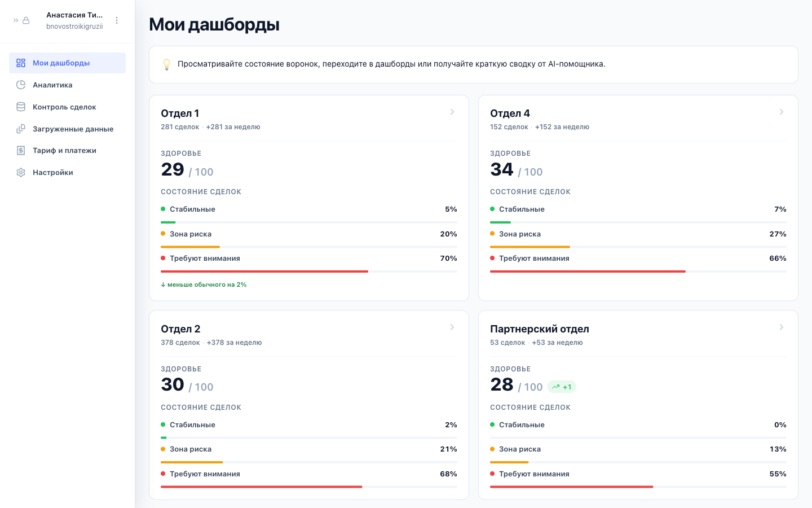Click Отдел 1 Стабильные 5% progress bar
This screenshot has height=508, width=812.
pos(309,222)
